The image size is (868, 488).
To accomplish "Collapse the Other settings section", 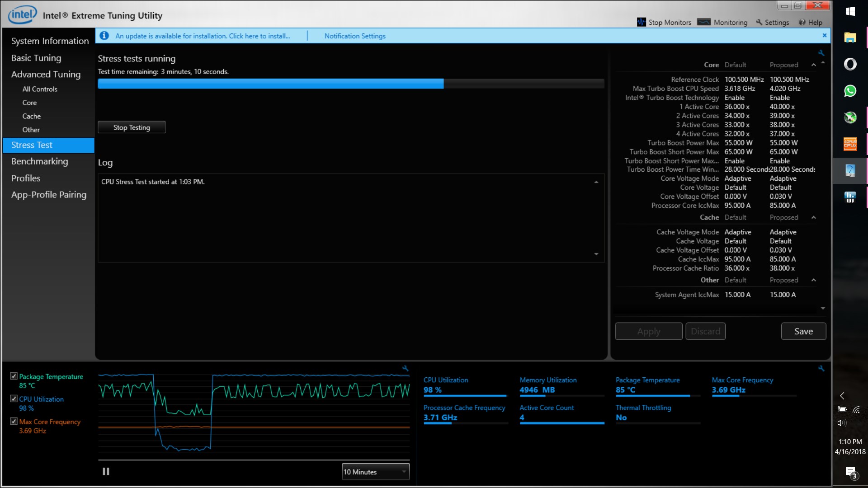I will (x=814, y=280).
